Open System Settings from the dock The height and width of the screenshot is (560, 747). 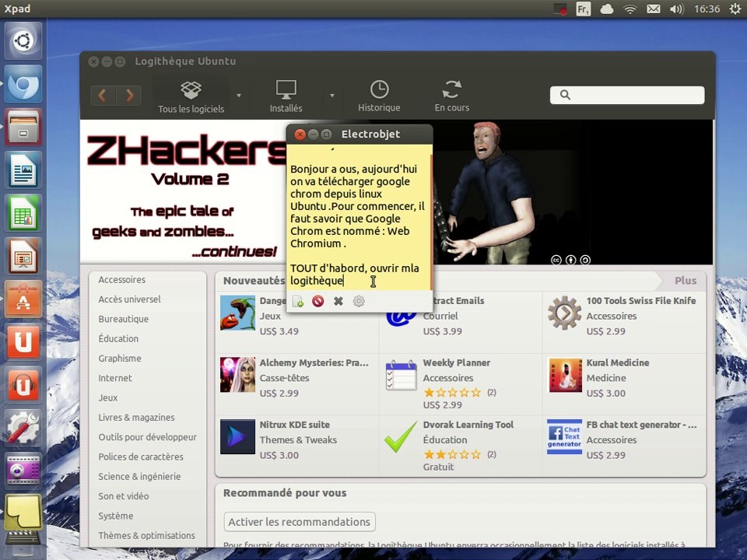click(23, 427)
